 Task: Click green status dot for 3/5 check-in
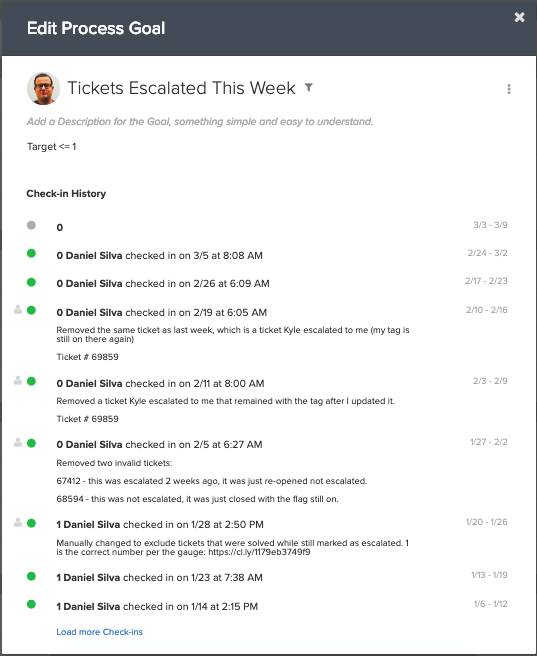[31, 254]
